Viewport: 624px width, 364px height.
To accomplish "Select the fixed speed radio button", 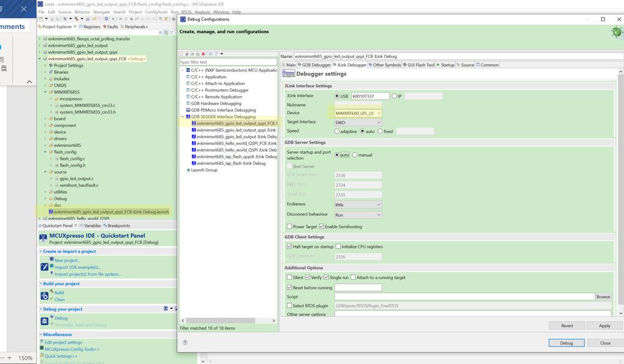I will coord(380,131).
